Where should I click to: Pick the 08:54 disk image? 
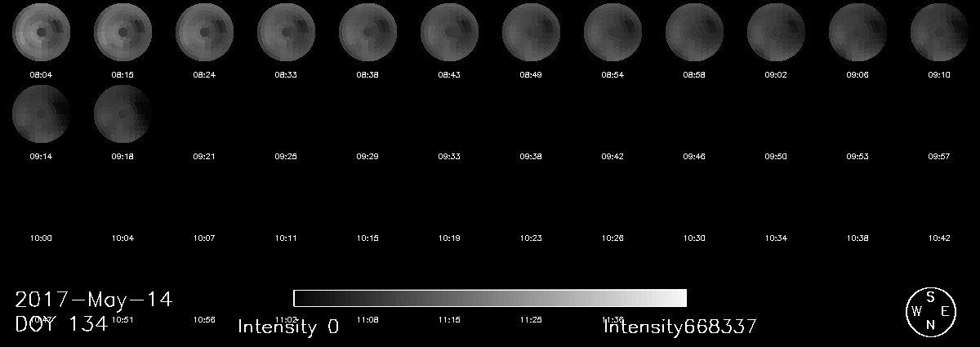click(x=612, y=32)
